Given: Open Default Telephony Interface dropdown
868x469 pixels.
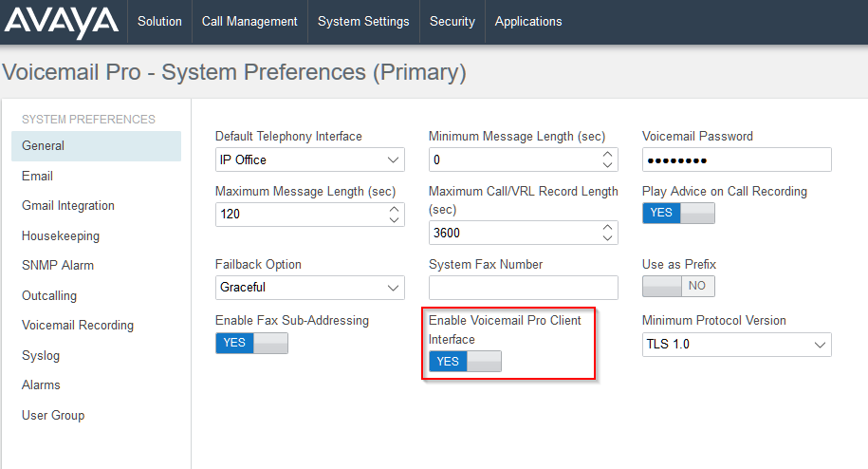Looking at the screenshot, I should 309,159.
